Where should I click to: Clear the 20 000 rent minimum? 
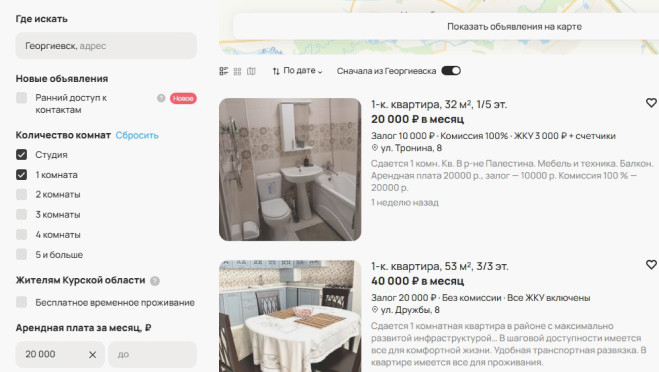click(x=92, y=355)
